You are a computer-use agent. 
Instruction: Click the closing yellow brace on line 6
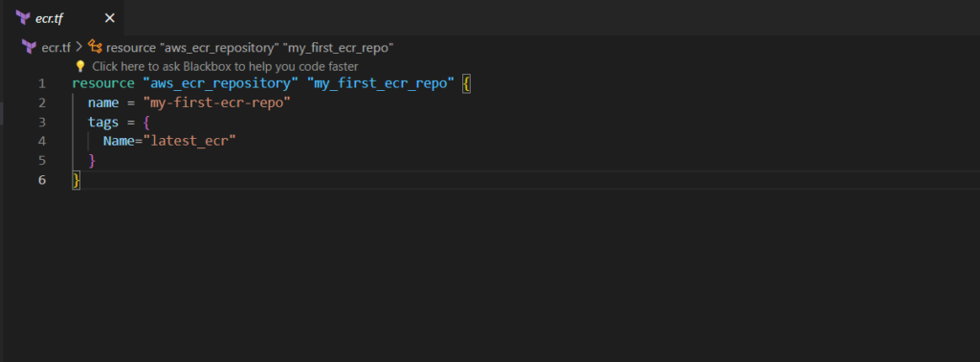pyautogui.click(x=77, y=180)
